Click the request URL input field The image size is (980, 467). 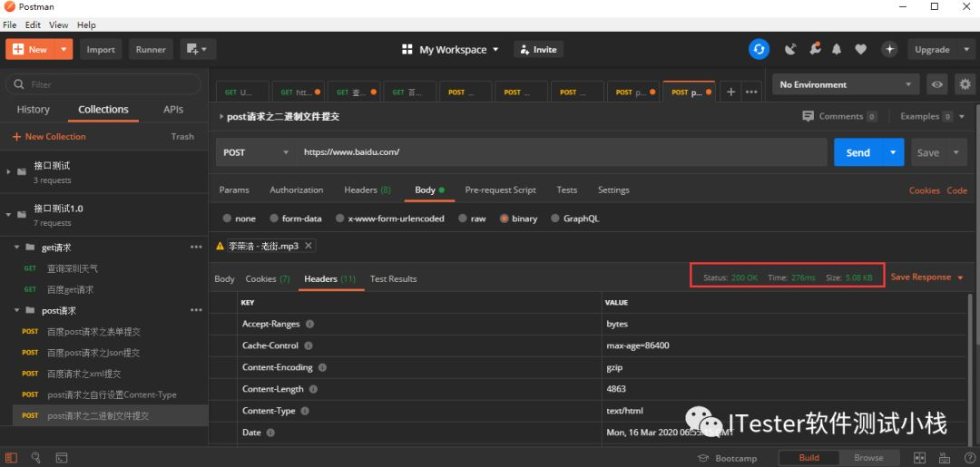click(x=561, y=152)
